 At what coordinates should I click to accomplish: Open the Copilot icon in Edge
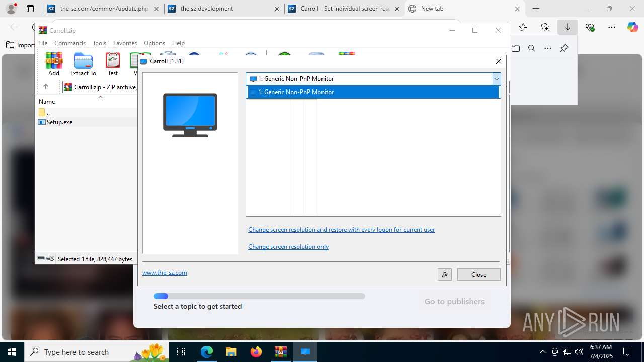tap(633, 27)
